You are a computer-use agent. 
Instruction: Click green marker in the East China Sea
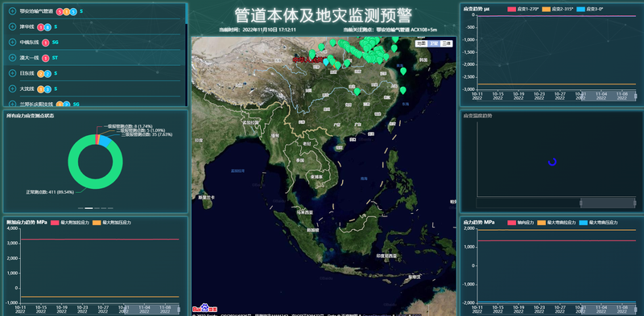403,90
